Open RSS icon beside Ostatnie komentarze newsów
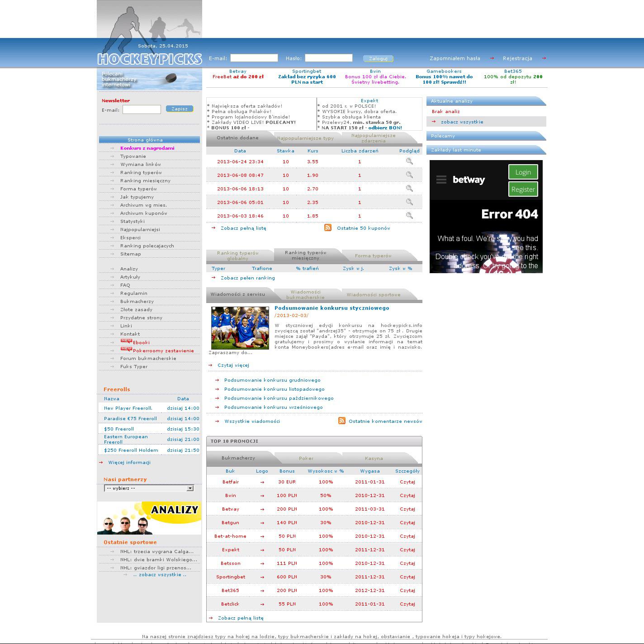644x644 pixels. [x=342, y=421]
